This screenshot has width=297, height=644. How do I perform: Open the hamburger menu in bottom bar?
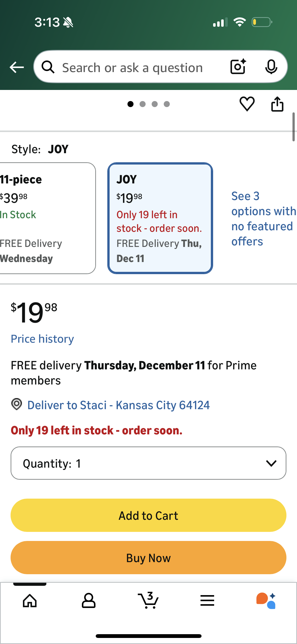coord(207,601)
